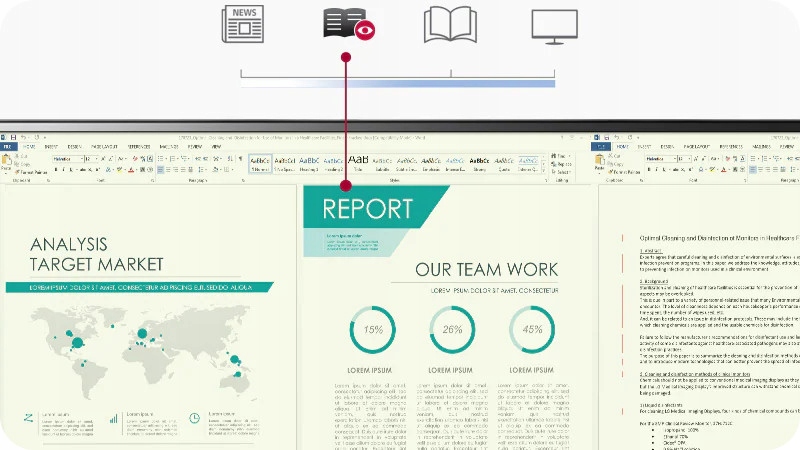Click Copy in left Word window
The width and height of the screenshot is (800, 450).
tap(22, 164)
